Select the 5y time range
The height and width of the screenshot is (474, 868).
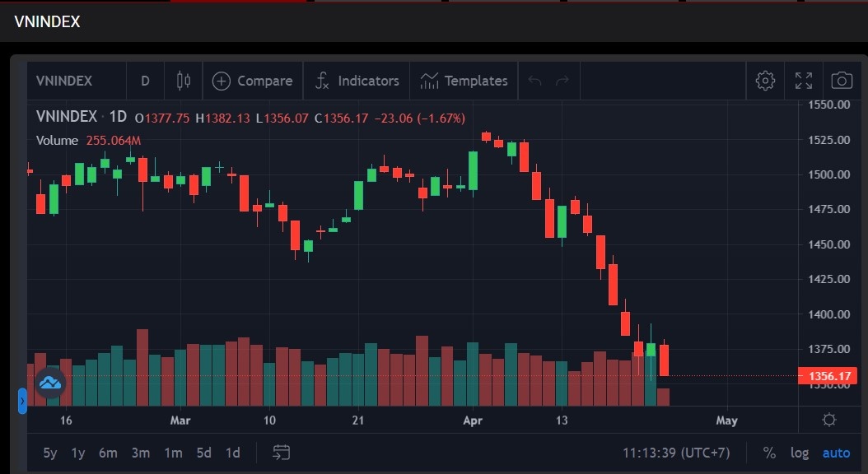(50, 453)
